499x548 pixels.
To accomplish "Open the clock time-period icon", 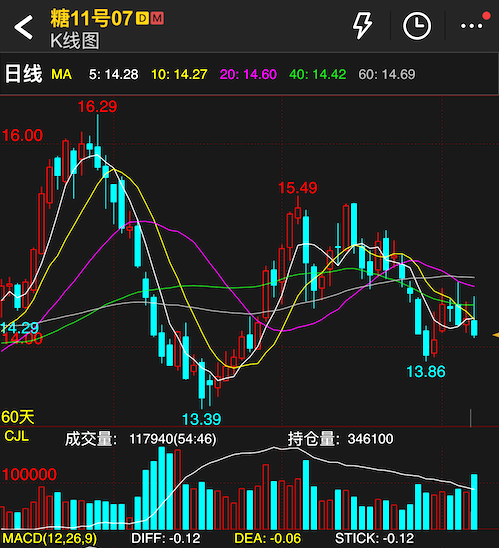I will tap(417, 26).
